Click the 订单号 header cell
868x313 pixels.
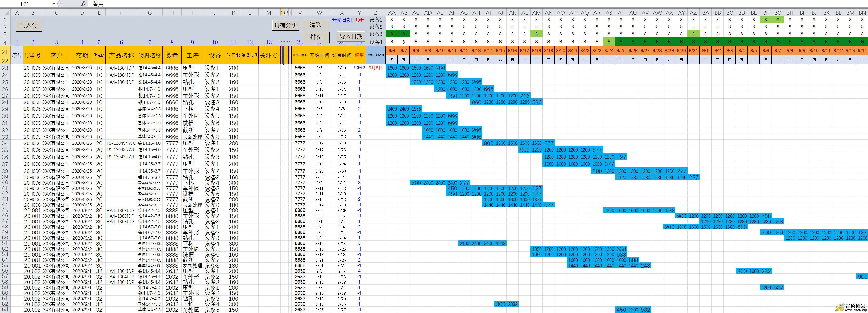(x=33, y=55)
